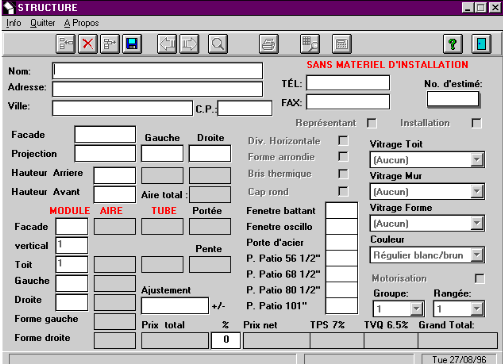
Task: Click the FAX input field
Action: click(x=348, y=102)
